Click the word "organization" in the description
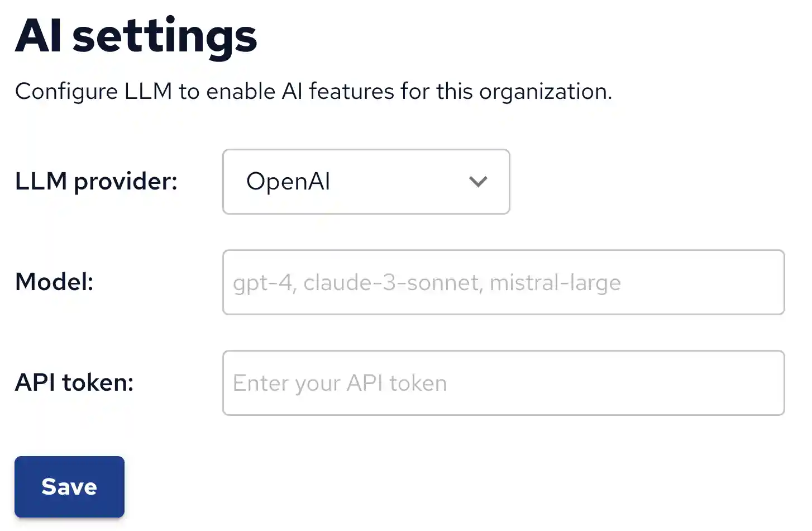This screenshot has height=531, width=812. pyautogui.click(x=543, y=92)
